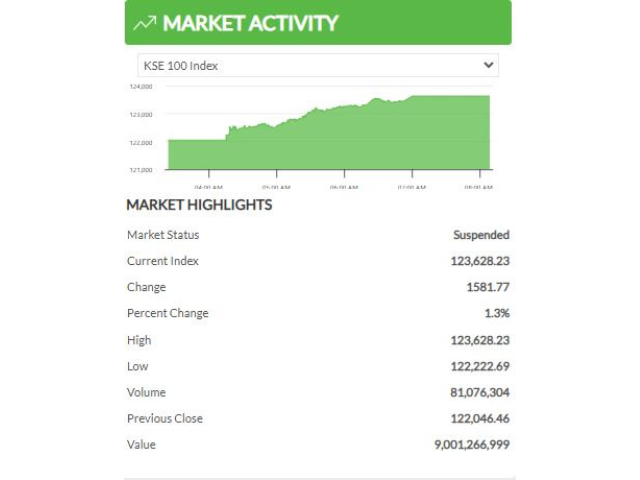The width and height of the screenshot is (640, 480).
Task: Click the Suspended market status value
Action: click(x=481, y=235)
